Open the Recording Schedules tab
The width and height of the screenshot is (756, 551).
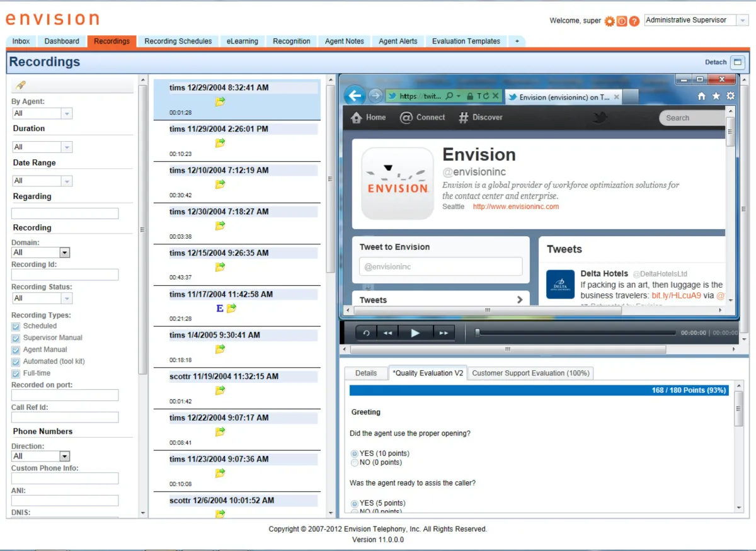coord(178,42)
